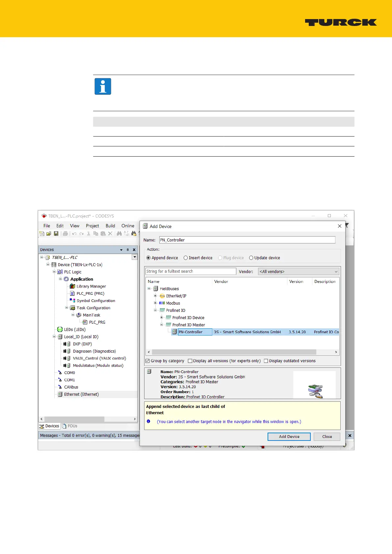Screen dimensions: 392x554
Task: Open the Edit menu
Action: click(60, 226)
